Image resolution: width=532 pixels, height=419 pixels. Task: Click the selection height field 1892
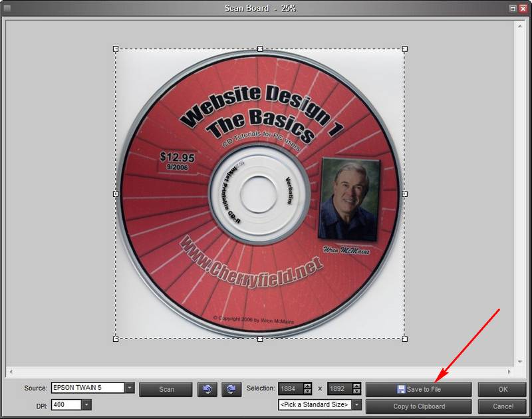click(340, 389)
